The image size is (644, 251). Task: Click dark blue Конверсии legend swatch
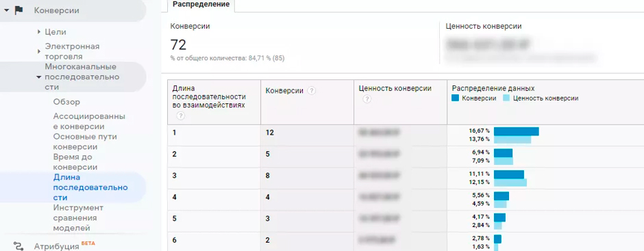[x=455, y=98]
